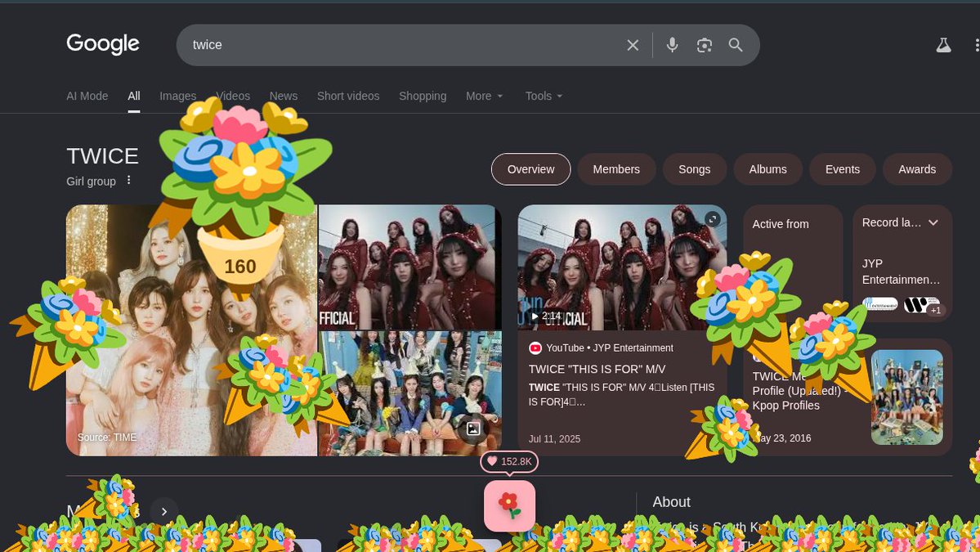Open Kpop Profiles article link
Screen dimensions: 980x552
pyautogui.click(x=800, y=391)
